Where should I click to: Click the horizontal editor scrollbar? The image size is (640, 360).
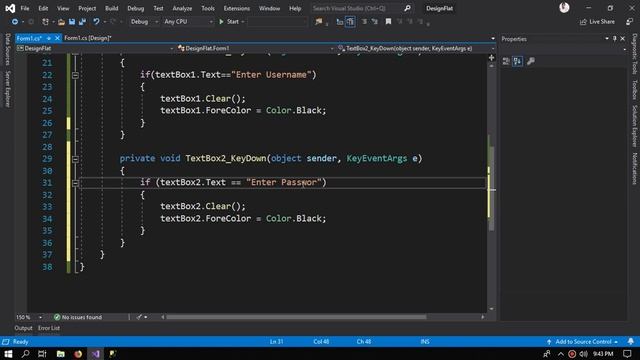pyautogui.click(x=297, y=317)
